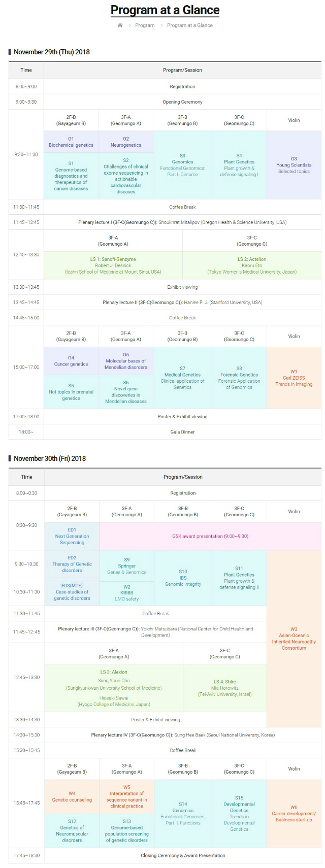This screenshot has height=868, width=325.
Task: Select W1 Carl ZEISS workshop cell
Action: tap(294, 378)
